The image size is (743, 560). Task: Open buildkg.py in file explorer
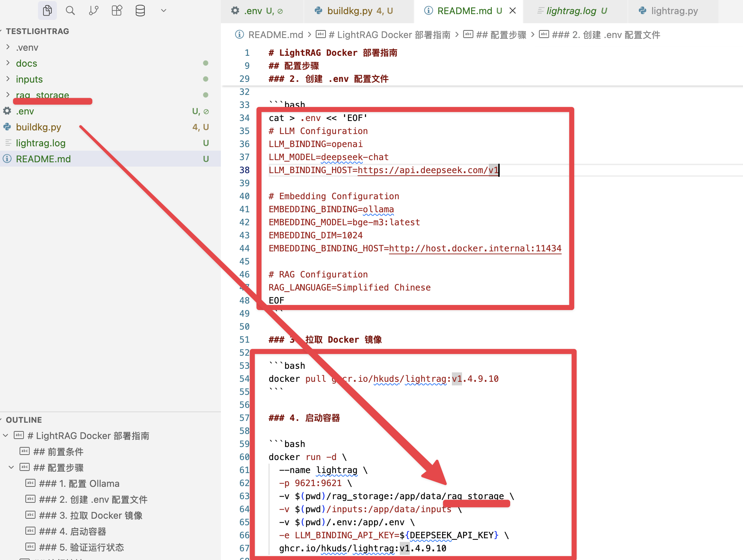pyautogui.click(x=38, y=127)
